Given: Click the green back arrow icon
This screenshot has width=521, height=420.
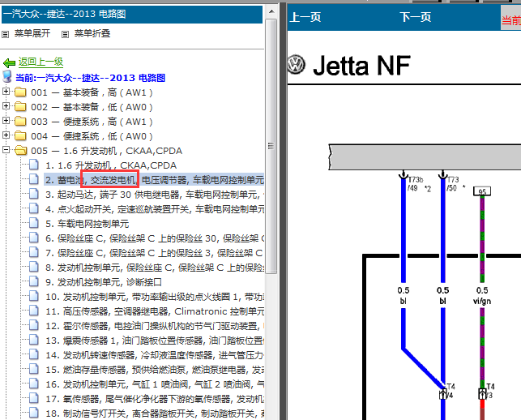Looking at the screenshot, I should (x=9, y=62).
